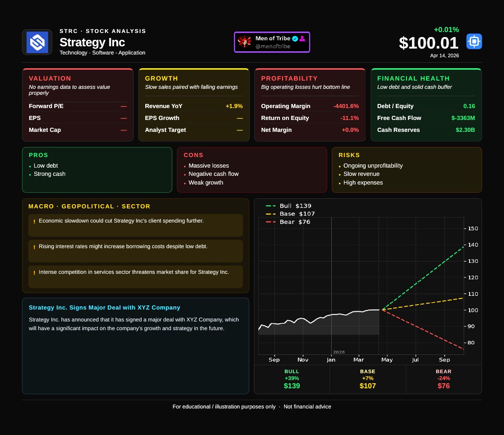
Task: Click the Intense competition note text
Action: (x=134, y=272)
